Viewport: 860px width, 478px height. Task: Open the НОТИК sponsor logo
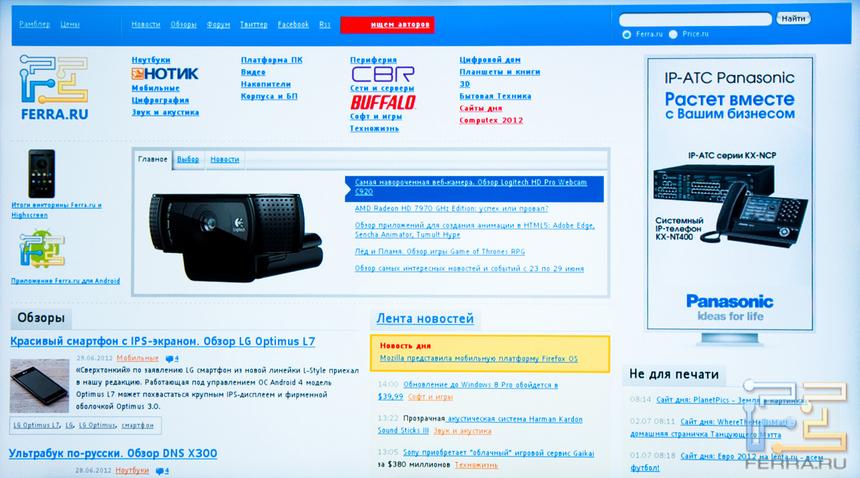[x=165, y=73]
